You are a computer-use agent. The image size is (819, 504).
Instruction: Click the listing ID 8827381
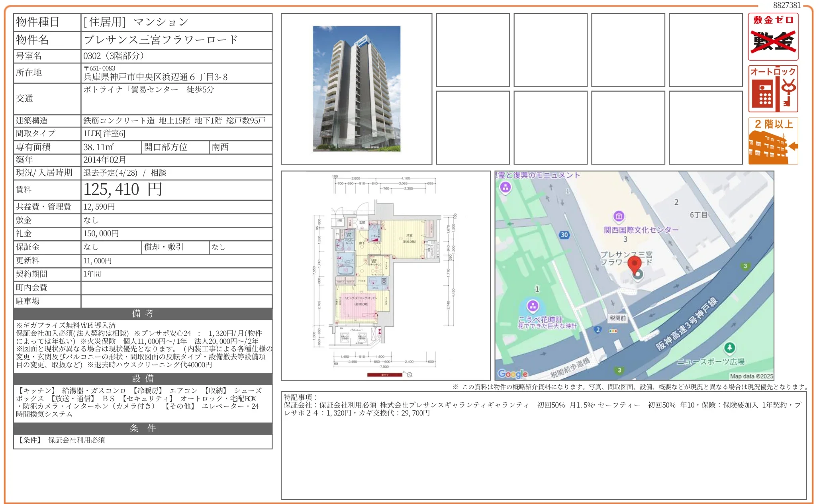786,5
